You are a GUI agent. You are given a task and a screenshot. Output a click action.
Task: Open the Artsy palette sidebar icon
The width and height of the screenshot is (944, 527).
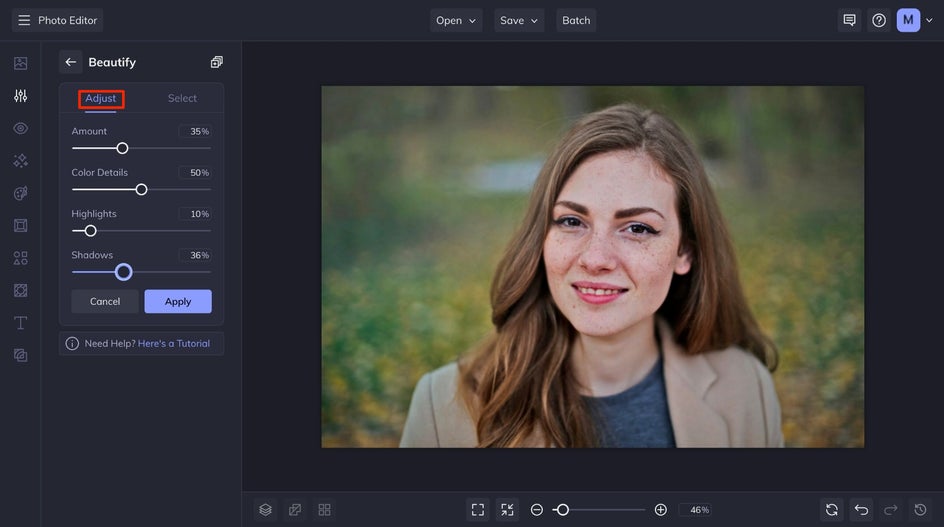click(x=20, y=193)
